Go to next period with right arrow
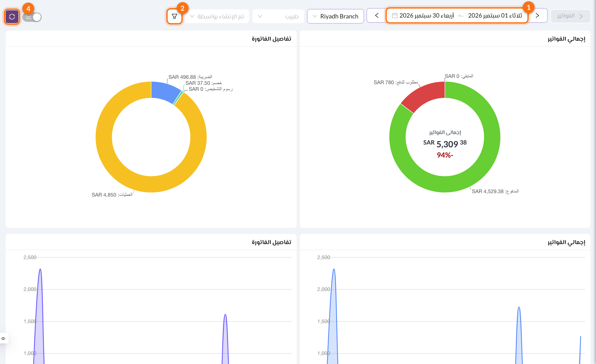The width and height of the screenshot is (596, 364). coord(537,16)
